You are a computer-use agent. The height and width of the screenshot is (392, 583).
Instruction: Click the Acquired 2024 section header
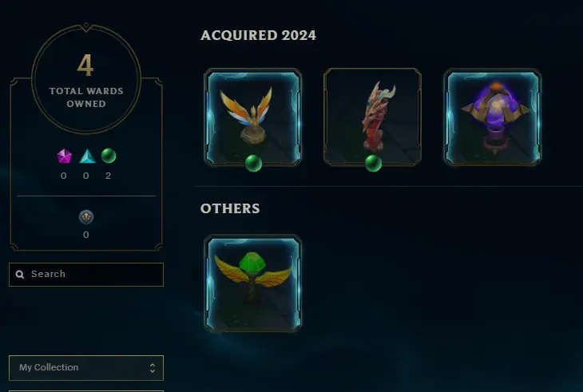259,35
